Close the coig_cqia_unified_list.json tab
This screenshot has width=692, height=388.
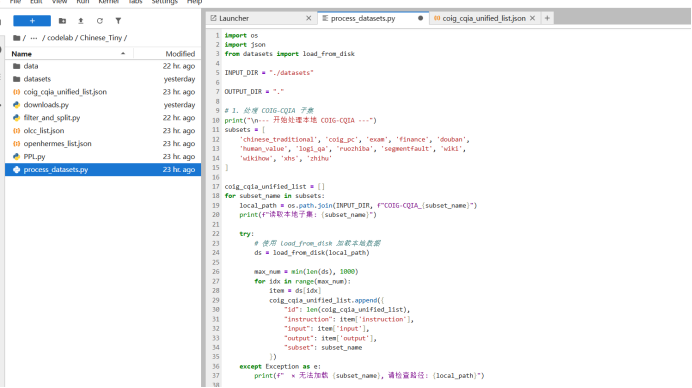tap(532, 18)
